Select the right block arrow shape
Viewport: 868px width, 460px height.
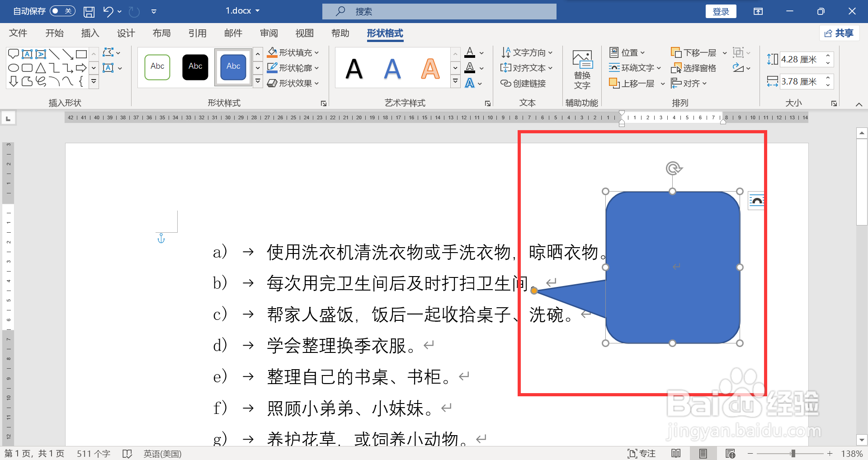point(81,68)
